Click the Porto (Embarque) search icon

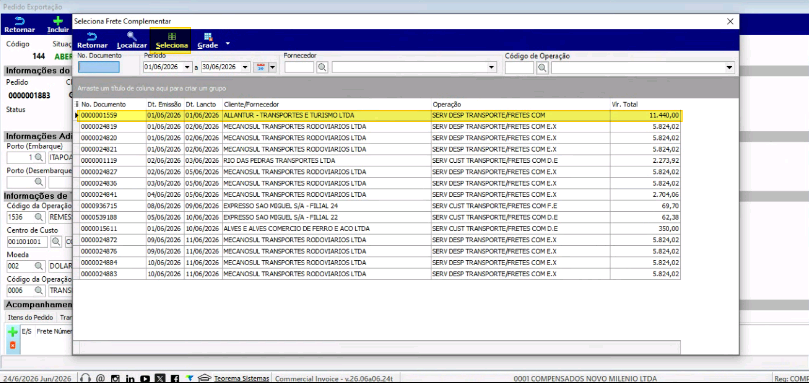[x=39, y=157]
